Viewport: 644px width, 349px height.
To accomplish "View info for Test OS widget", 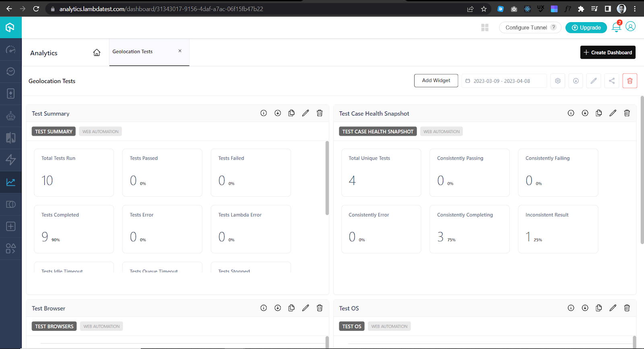I will coord(571,308).
